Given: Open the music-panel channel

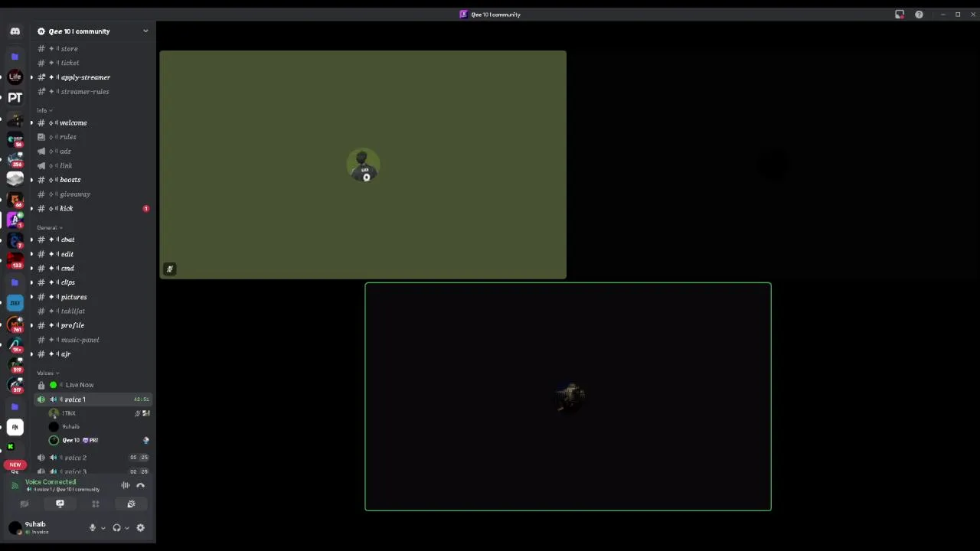Looking at the screenshot, I should (93, 340).
